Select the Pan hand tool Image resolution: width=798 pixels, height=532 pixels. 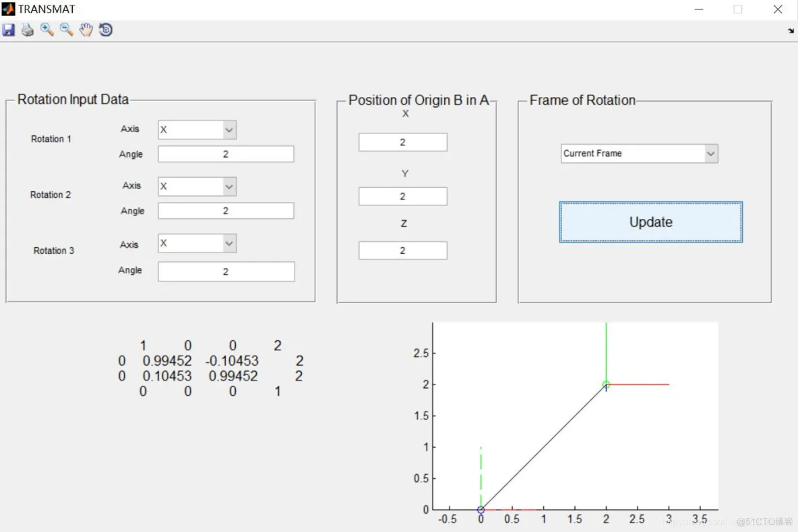click(x=86, y=30)
